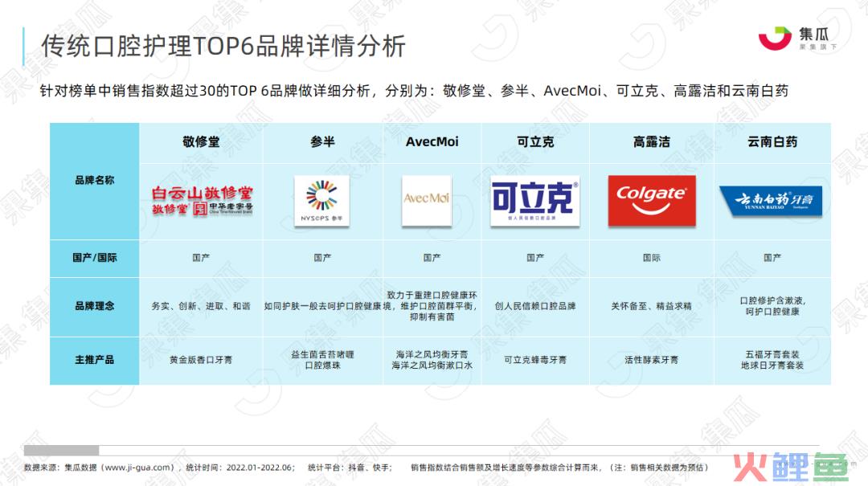Select the 地球日牙膏套装 product text
868x486 pixels.
pyautogui.click(x=772, y=366)
